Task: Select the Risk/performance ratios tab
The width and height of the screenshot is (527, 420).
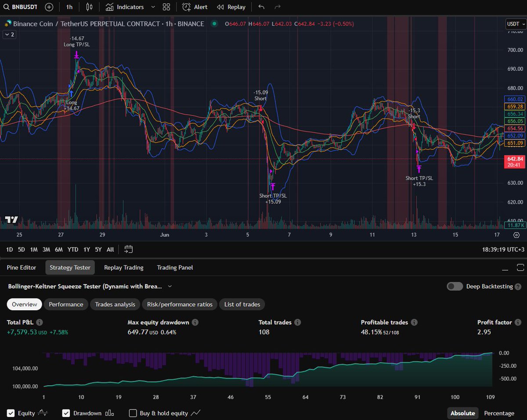Action: pos(180,304)
